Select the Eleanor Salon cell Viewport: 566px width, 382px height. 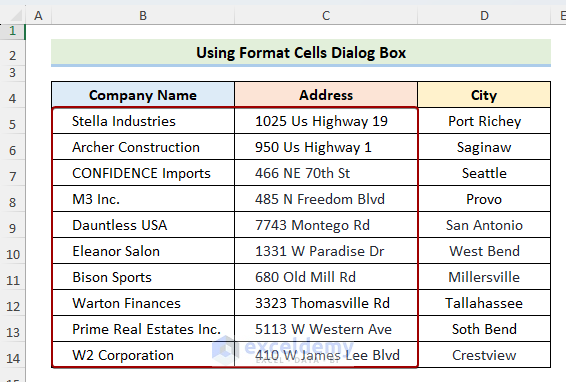coord(143,251)
